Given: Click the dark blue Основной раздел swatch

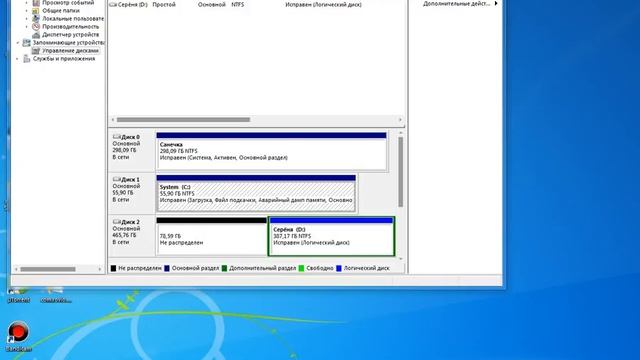Looking at the screenshot, I should [x=167, y=268].
